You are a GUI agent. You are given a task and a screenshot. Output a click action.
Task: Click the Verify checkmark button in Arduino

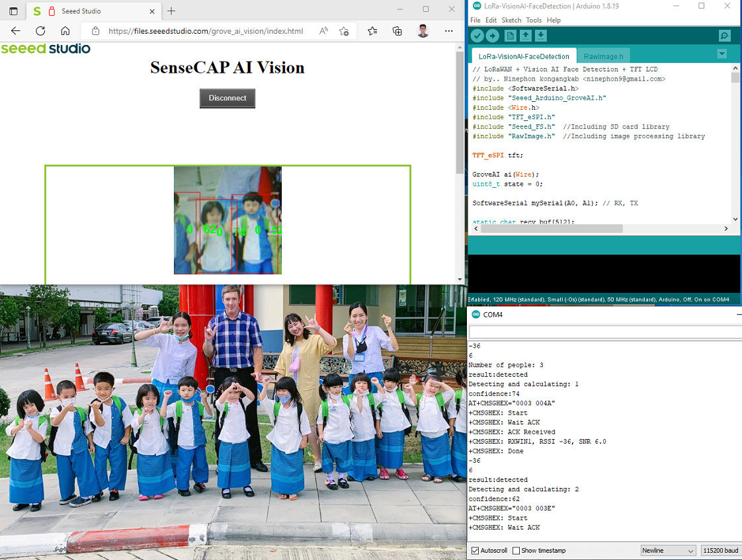pyautogui.click(x=477, y=36)
